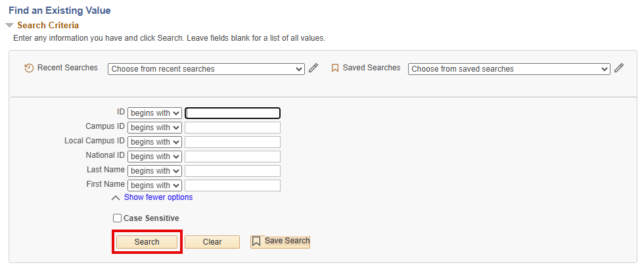
Task: Enable the Case Sensitive checkbox
Action: tap(117, 218)
